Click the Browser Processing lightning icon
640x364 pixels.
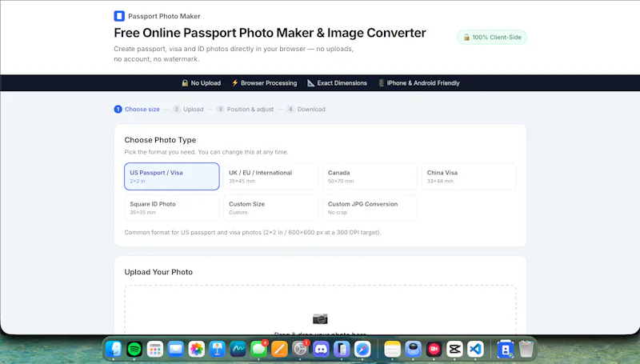click(234, 83)
